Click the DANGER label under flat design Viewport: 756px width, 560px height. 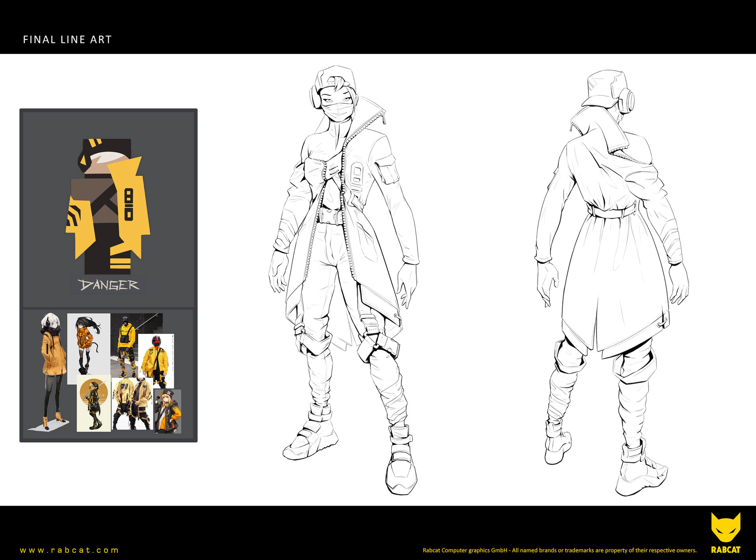(x=108, y=285)
